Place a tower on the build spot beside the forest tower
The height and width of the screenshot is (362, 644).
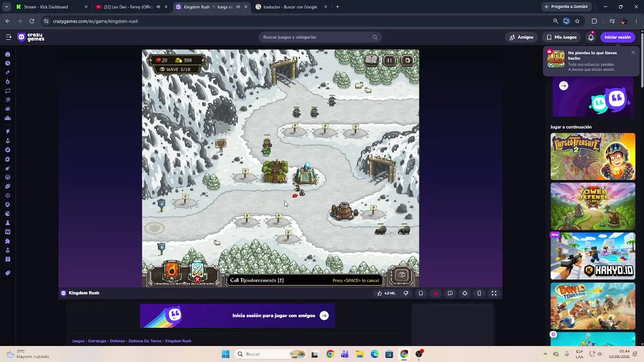[x=246, y=175]
